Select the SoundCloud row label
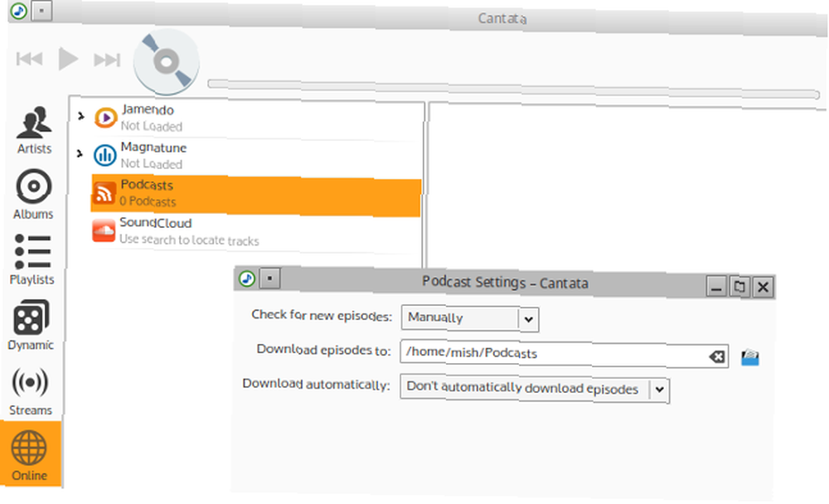Viewport: 829px width, 504px height. click(x=156, y=223)
